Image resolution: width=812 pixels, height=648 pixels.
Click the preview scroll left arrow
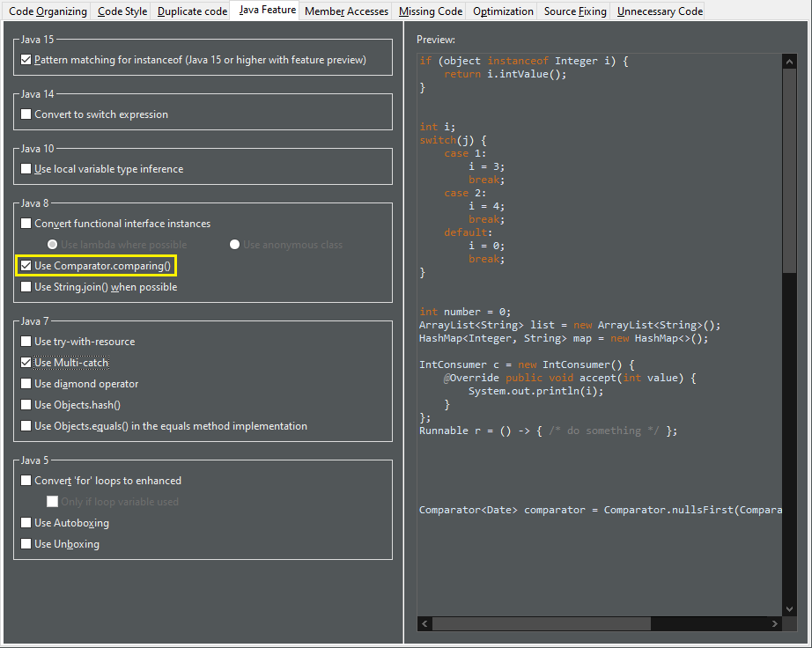pos(424,623)
